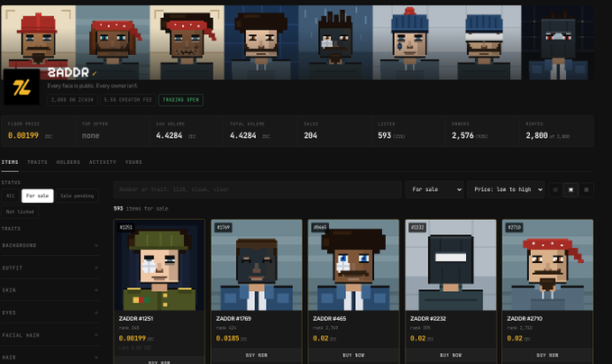Open the Activity tab
This screenshot has height=364, width=612.
103,162
